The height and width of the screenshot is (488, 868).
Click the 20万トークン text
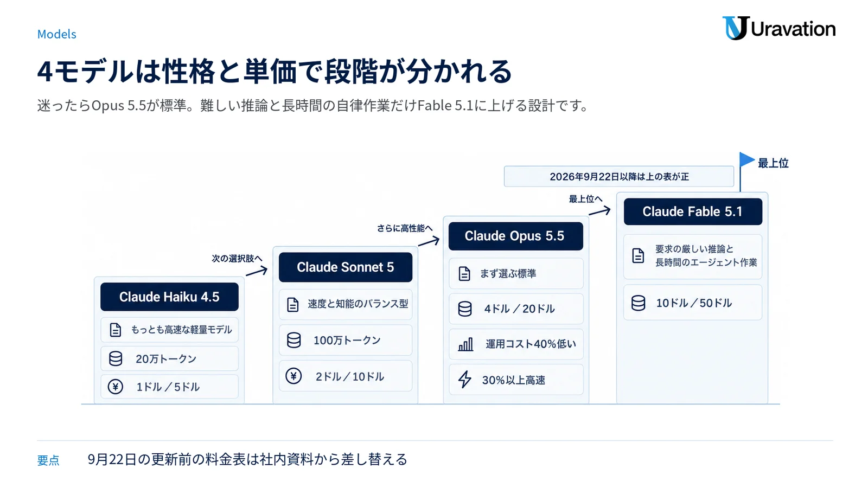click(x=166, y=359)
